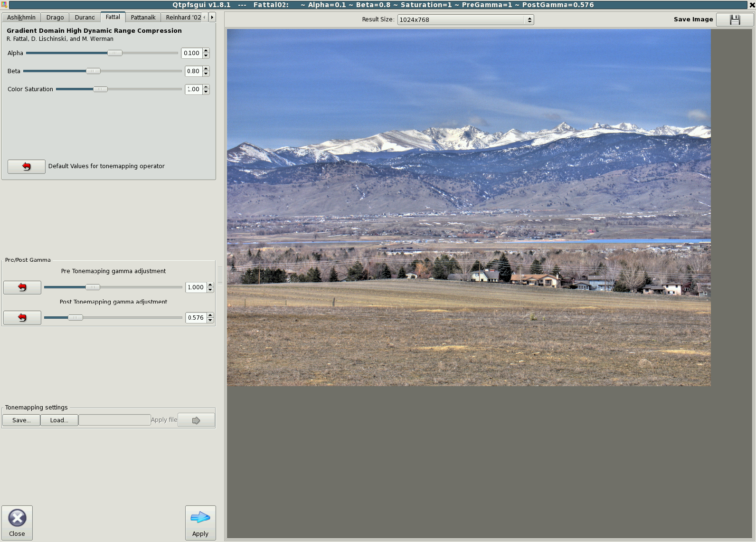
Task: Reset Pre Tonemapping gamma to default
Action: click(22, 287)
